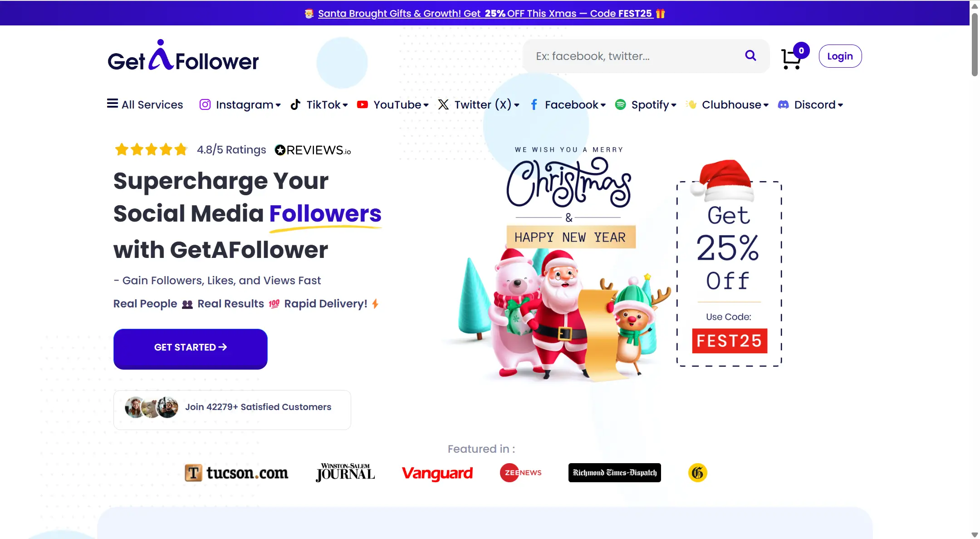Open the shopping cart icon

[x=791, y=59]
